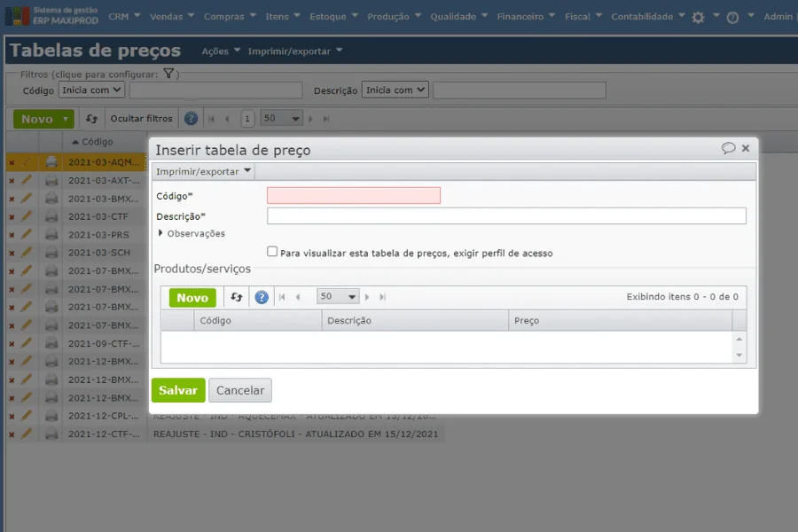Screen dimensions: 798x532
Task: Open the Vendas menu
Action: pyautogui.click(x=172, y=16)
